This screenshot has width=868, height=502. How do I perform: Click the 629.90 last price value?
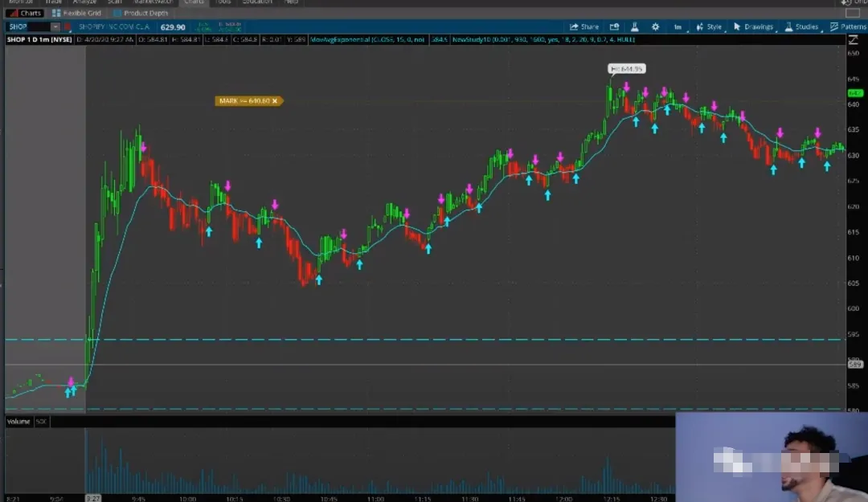173,27
